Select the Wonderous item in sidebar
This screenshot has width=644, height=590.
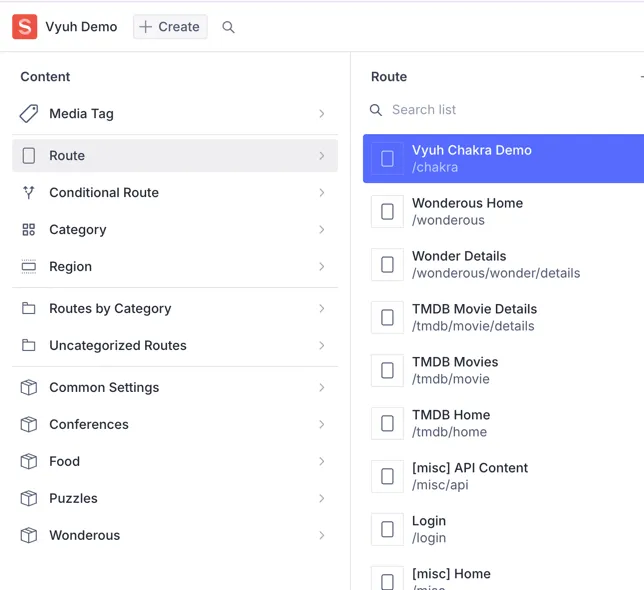point(84,536)
